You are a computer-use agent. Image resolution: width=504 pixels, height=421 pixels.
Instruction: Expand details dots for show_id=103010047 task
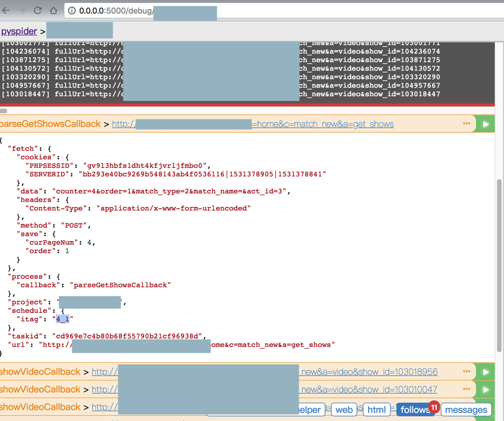(x=466, y=389)
